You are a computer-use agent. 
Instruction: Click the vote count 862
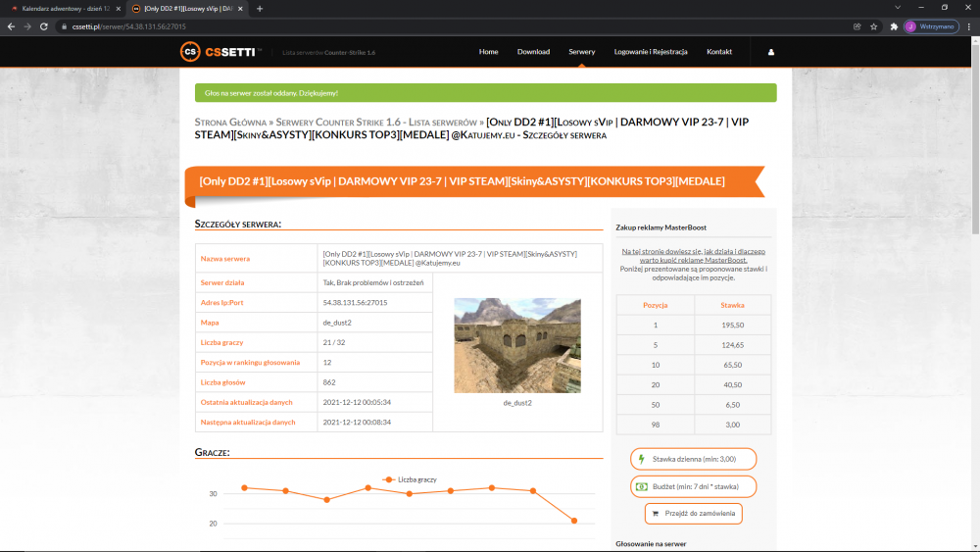click(328, 382)
